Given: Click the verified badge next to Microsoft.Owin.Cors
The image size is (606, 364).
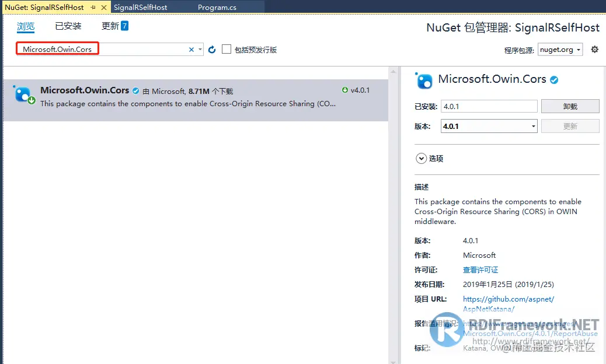Looking at the screenshot, I should coord(135,90).
